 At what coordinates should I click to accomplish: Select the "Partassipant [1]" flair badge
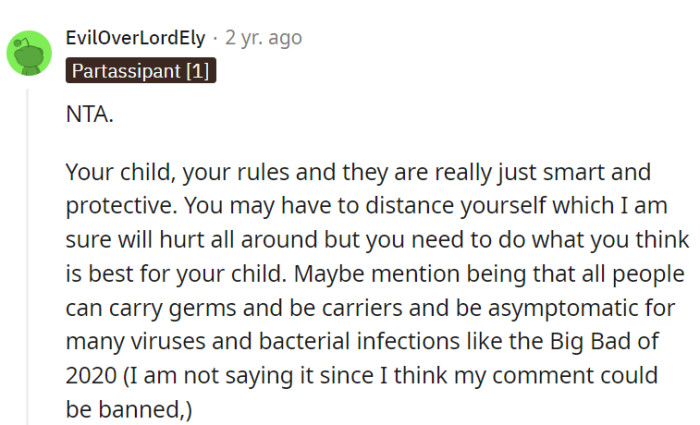pos(141,71)
